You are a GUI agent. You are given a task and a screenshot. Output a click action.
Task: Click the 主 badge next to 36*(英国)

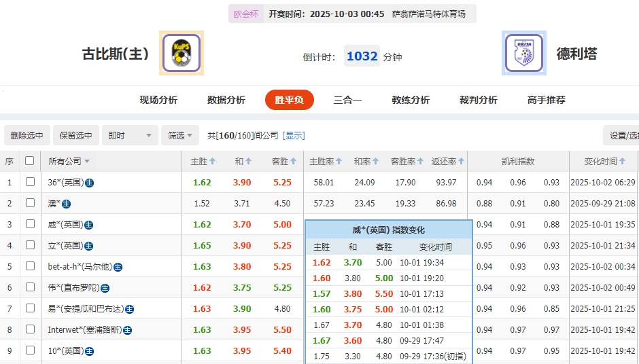[89, 183]
